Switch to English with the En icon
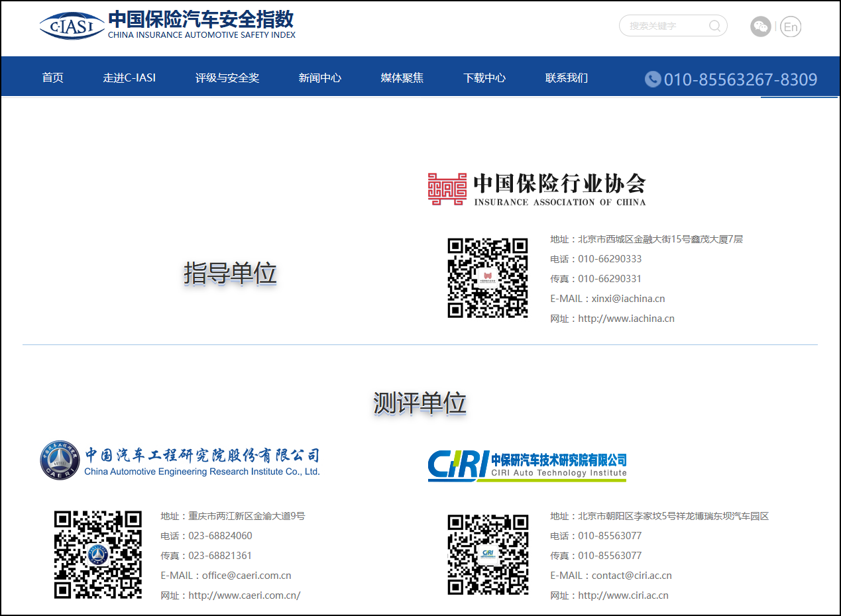Viewport: 841px width, 616px height. click(791, 26)
